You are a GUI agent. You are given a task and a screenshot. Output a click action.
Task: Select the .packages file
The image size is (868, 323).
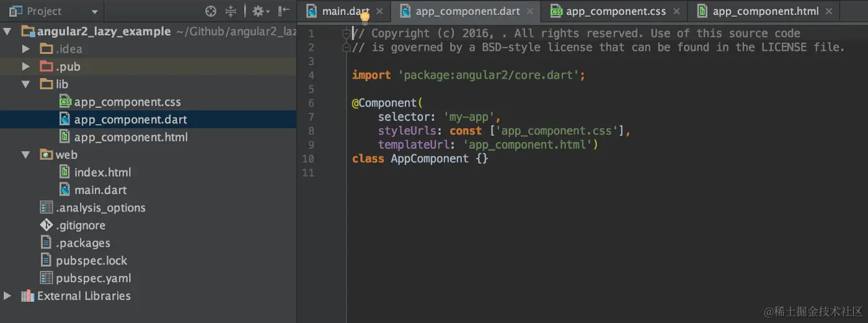[83, 243]
